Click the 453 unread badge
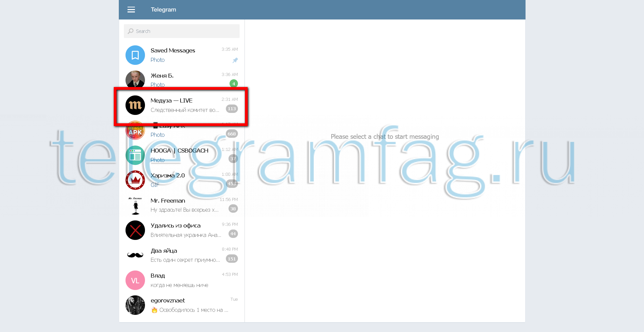644x332 pixels. 232,184
